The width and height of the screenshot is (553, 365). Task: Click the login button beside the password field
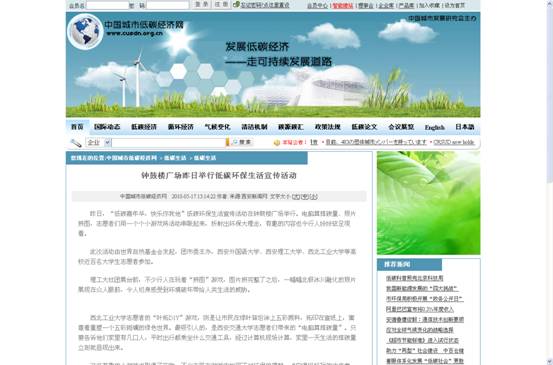click(202, 5)
